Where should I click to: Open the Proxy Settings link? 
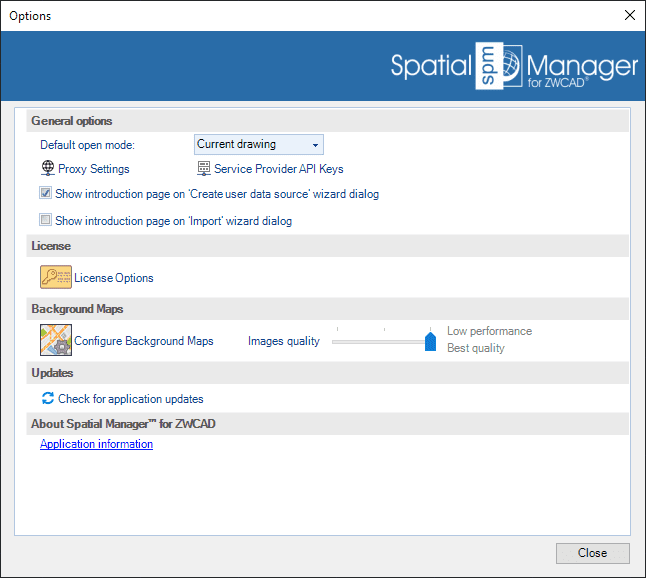tap(94, 169)
